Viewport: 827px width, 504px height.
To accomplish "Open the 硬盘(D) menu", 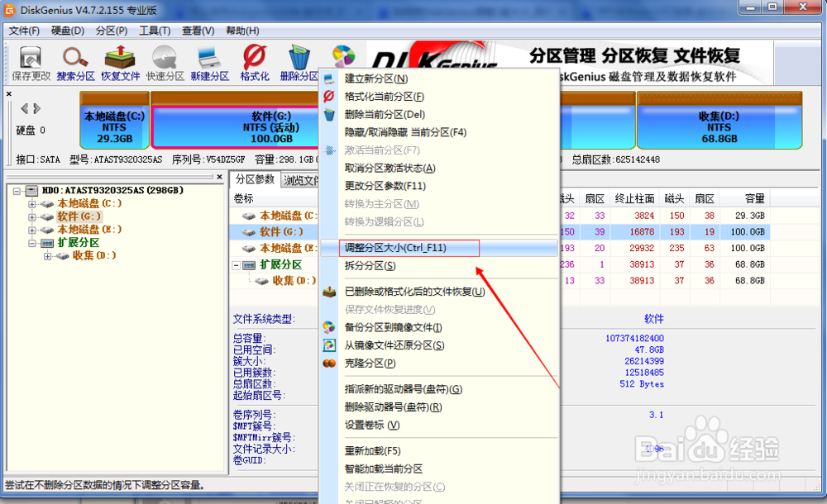I will (x=68, y=31).
